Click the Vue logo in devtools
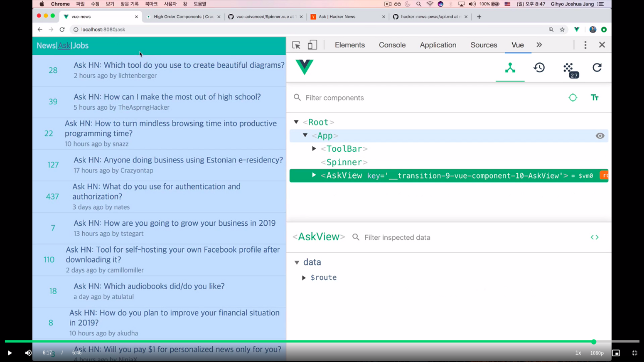This screenshot has height=362, width=644. point(305,67)
